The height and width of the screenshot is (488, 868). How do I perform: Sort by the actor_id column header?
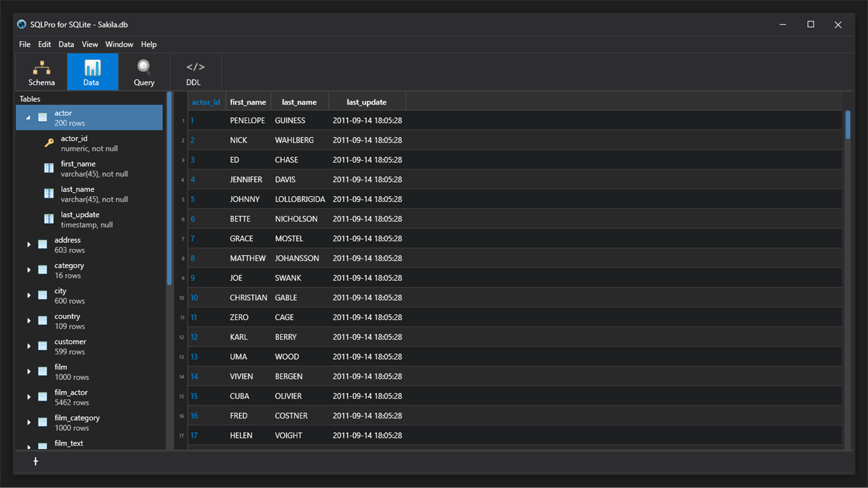pos(206,102)
